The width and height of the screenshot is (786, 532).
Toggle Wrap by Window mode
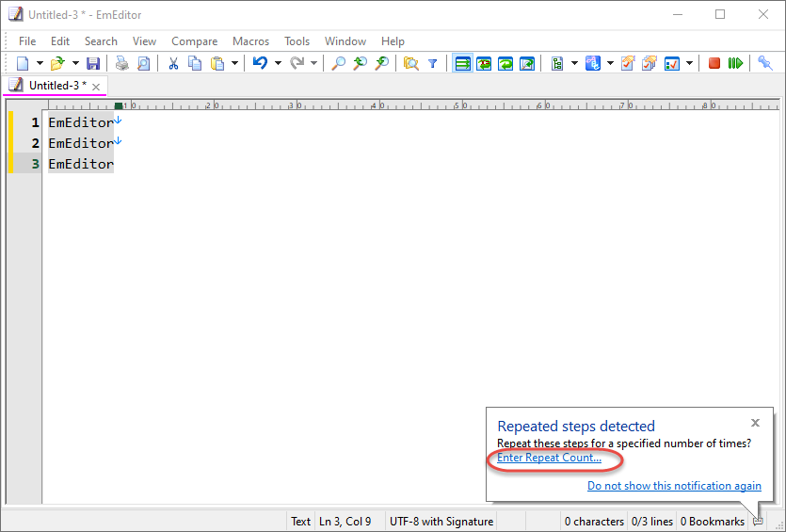(x=505, y=64)
